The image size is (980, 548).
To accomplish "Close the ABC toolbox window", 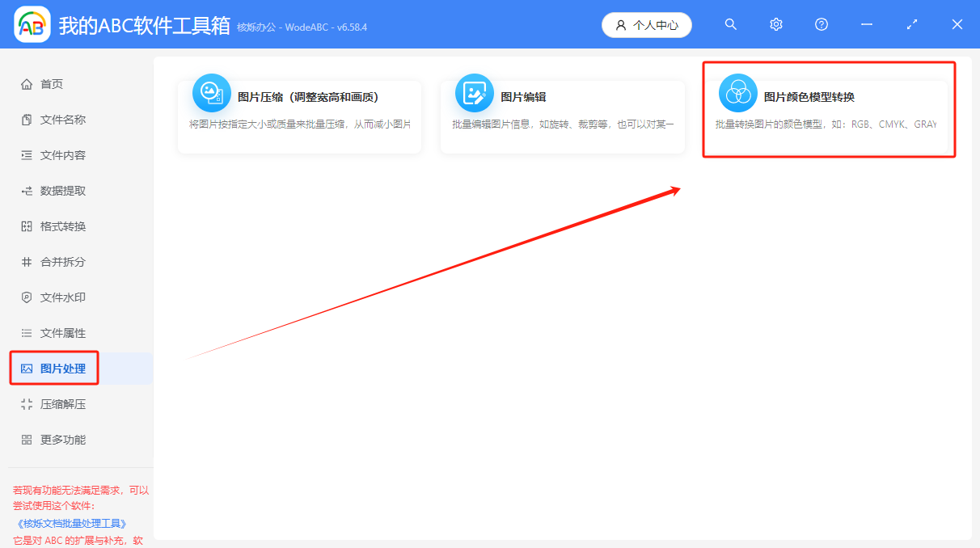I will pos(957,24).
